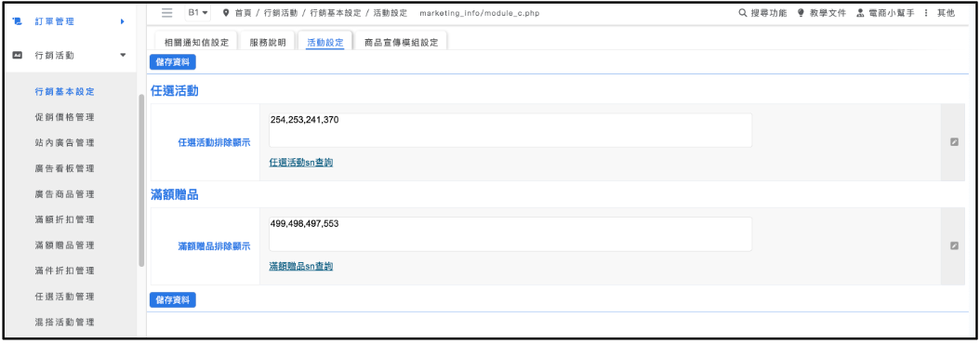Viewport: 980px width, 344px height.
Task: Click the 滿額贈品排除顯示 field label
Action: click(x=215, y=246)
